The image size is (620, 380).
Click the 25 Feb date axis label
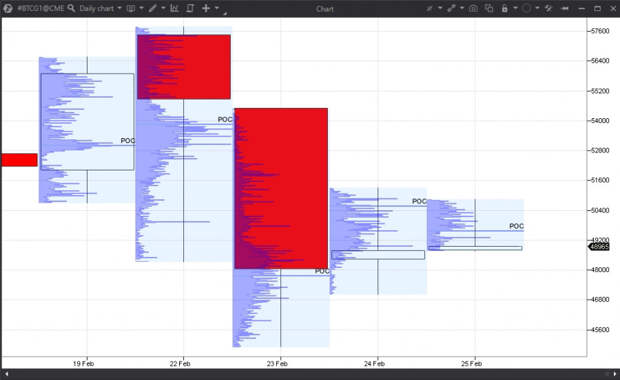(x=471, y=363)
